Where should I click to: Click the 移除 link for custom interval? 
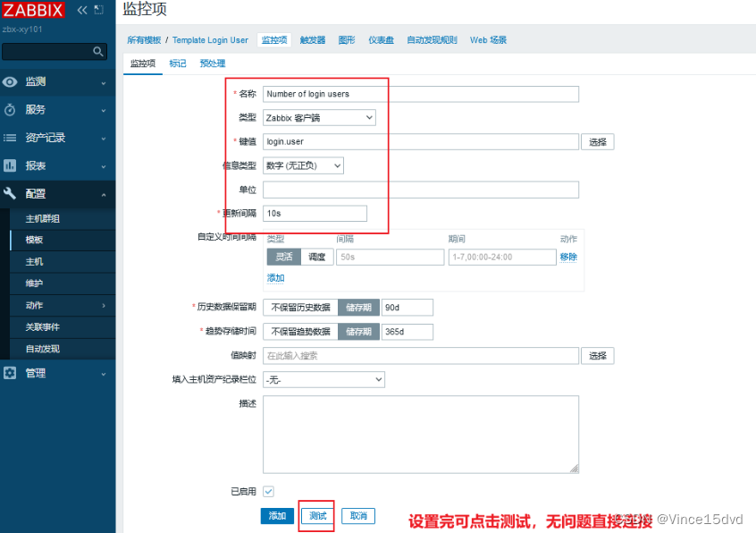click(x=568, y=257)
